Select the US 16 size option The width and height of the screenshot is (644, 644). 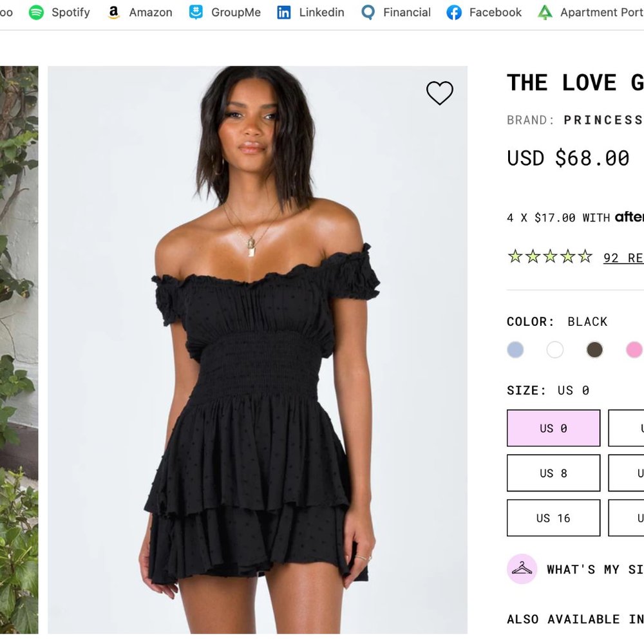[x=553, y=518]
